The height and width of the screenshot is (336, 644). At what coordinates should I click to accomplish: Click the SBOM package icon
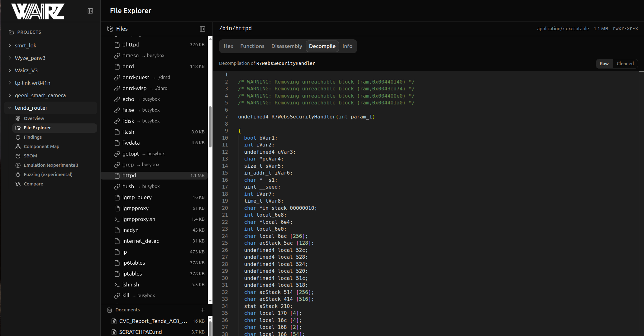(x=18, y=156)
